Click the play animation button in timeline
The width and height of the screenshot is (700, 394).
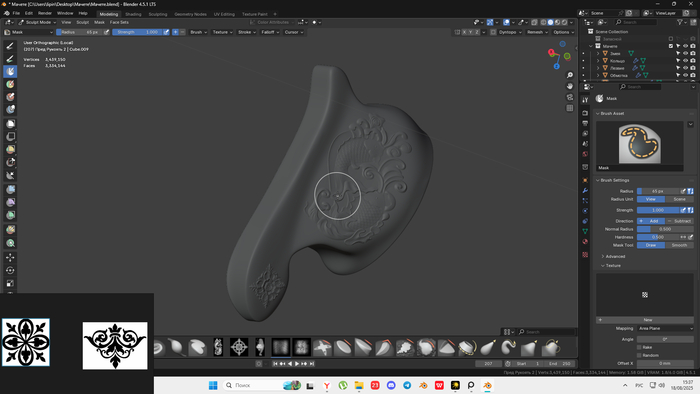point(297,364)
